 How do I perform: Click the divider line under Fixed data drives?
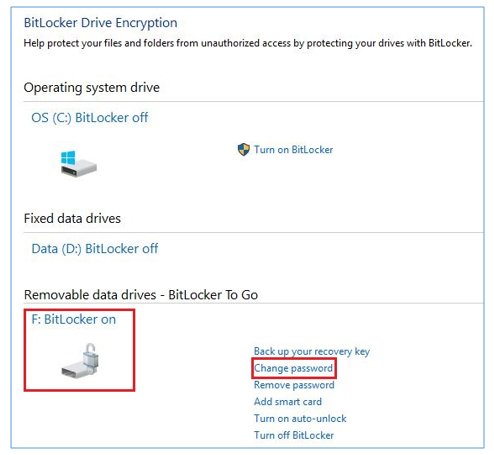tap(253, 232)
